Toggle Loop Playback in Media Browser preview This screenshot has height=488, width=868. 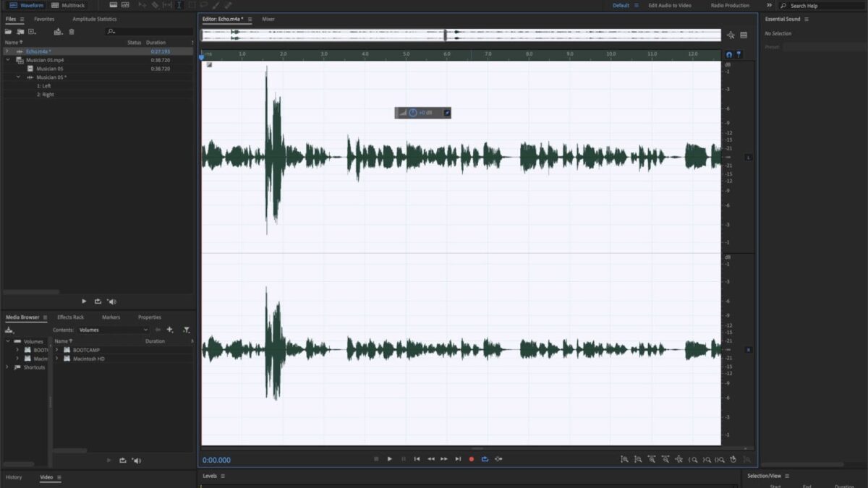pyautogui.click(x=123, y=461)
